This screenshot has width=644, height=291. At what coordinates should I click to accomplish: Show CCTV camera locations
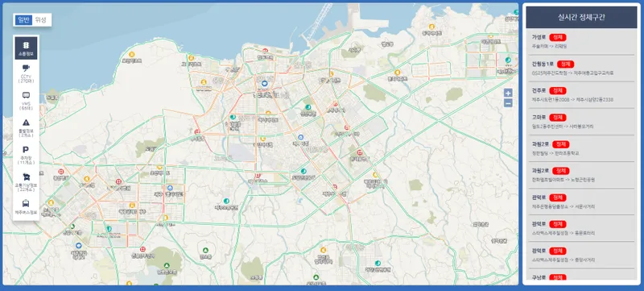point(26,73)
